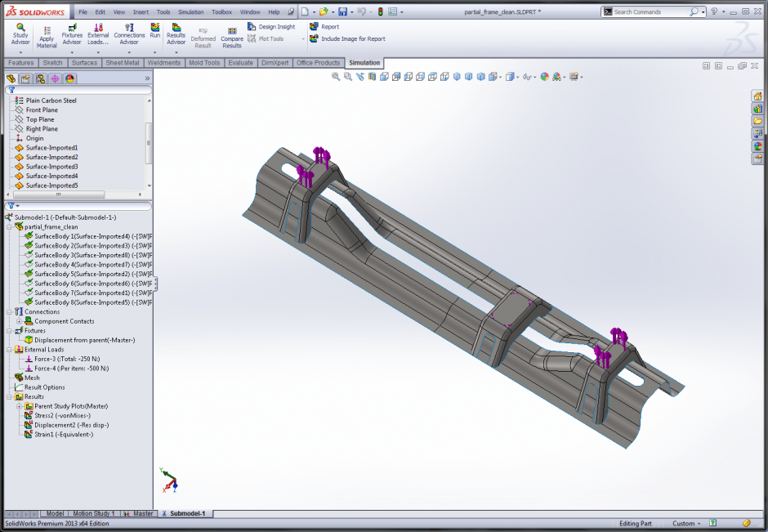
Task: Click the Report icon in Simulation ribbon
Action: 329,27
